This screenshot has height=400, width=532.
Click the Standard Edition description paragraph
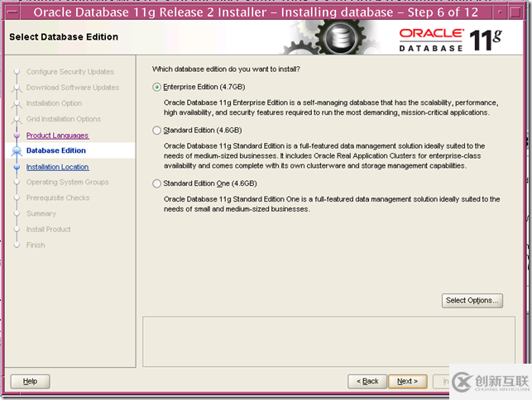[x=324, y=155]
